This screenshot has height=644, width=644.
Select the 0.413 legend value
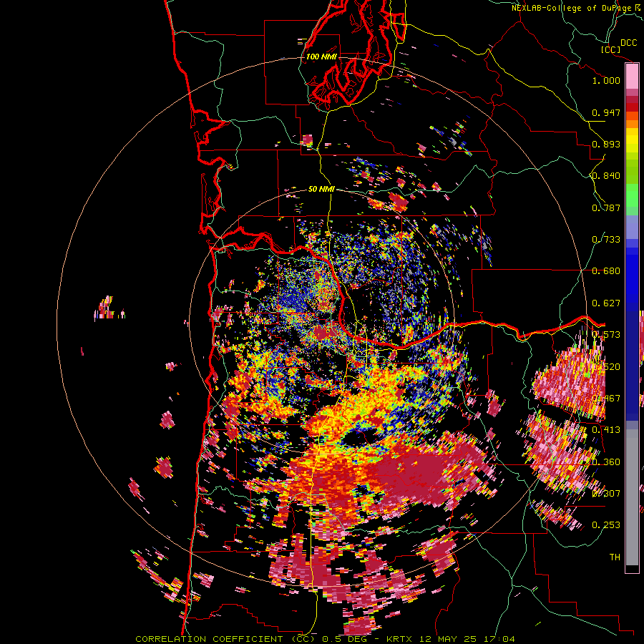point(606,430)
